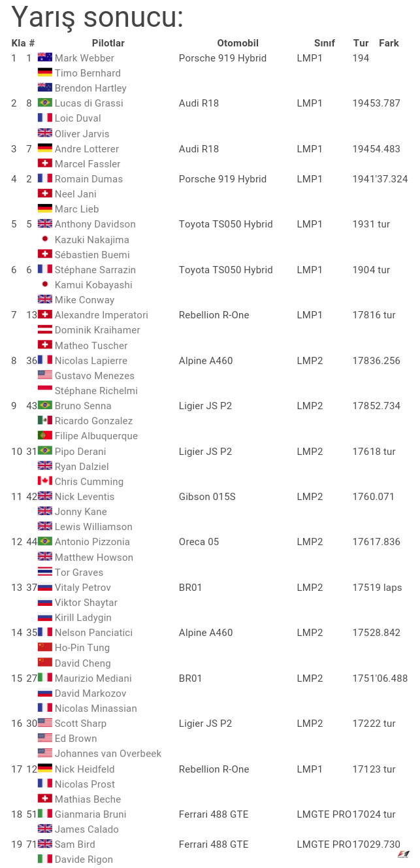Click the Brazilian flag next to Lucas di Grassi

coord(44,103)
